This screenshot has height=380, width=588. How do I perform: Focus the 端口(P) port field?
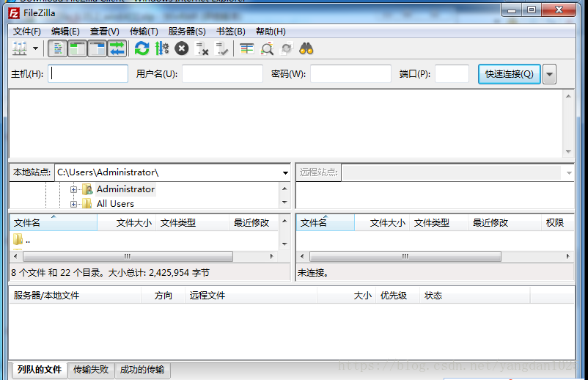point(452,73)
